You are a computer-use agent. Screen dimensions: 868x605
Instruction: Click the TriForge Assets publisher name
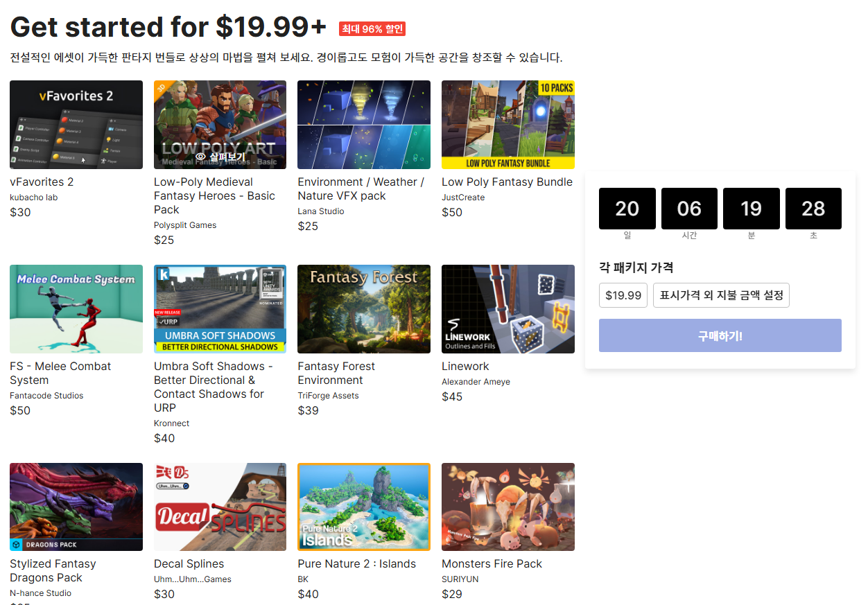point(328,396)
